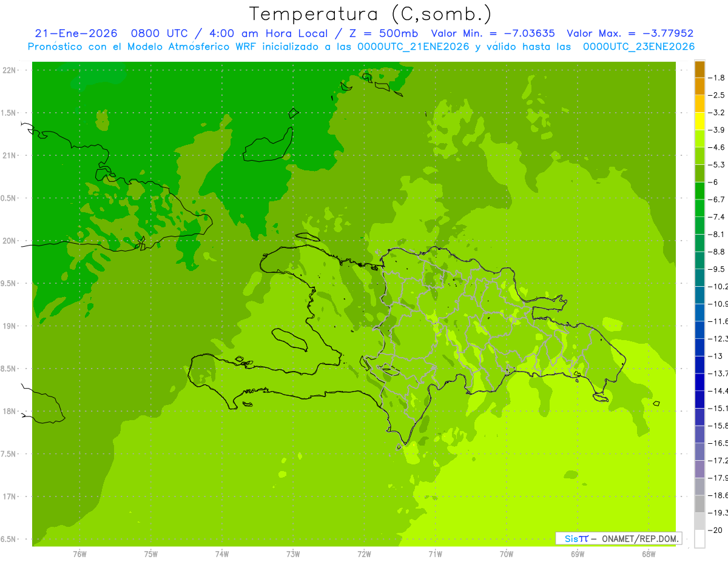Click the '17N' latitude axis label

9,497
